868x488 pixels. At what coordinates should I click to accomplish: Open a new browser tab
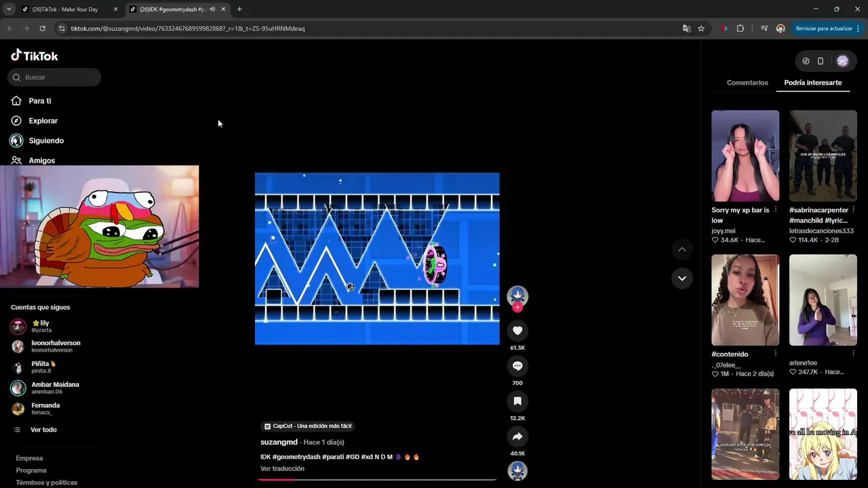pos(239,9)
